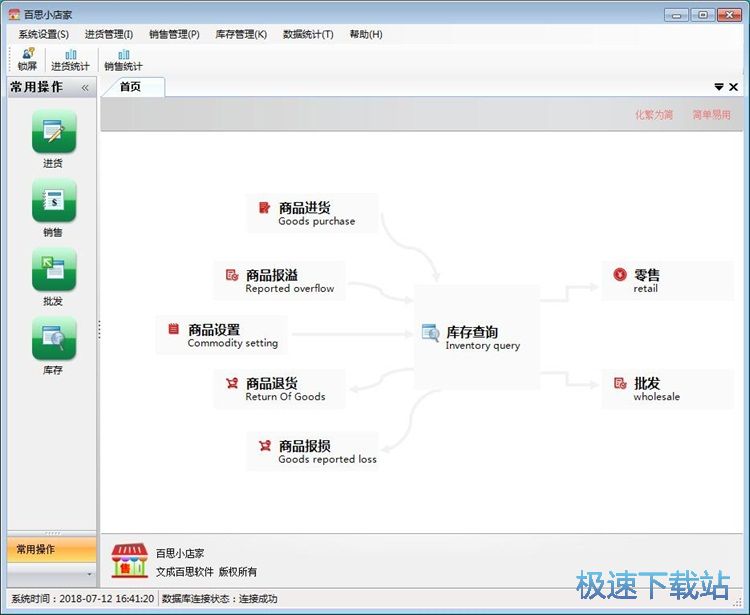Click the 商品进货 Goods purchase icon
This screenshot has width=750, height=615.
point(264,208)
